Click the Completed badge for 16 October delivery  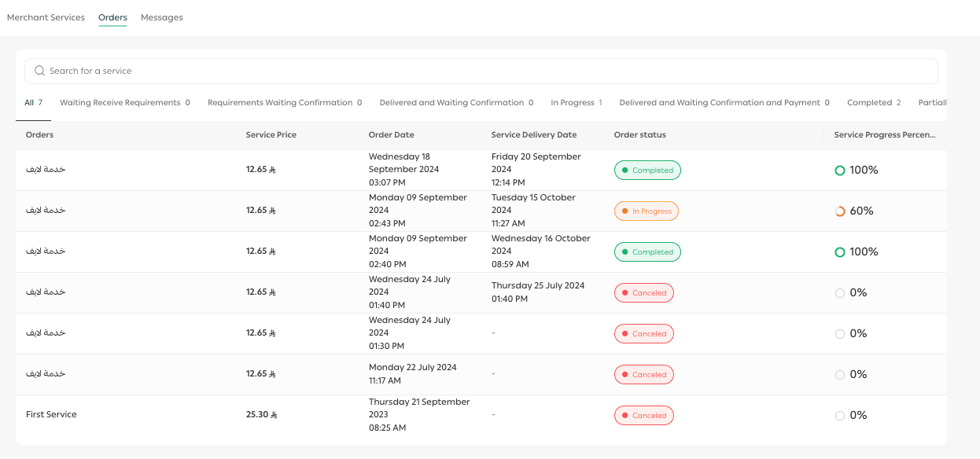tap(647, 252)
